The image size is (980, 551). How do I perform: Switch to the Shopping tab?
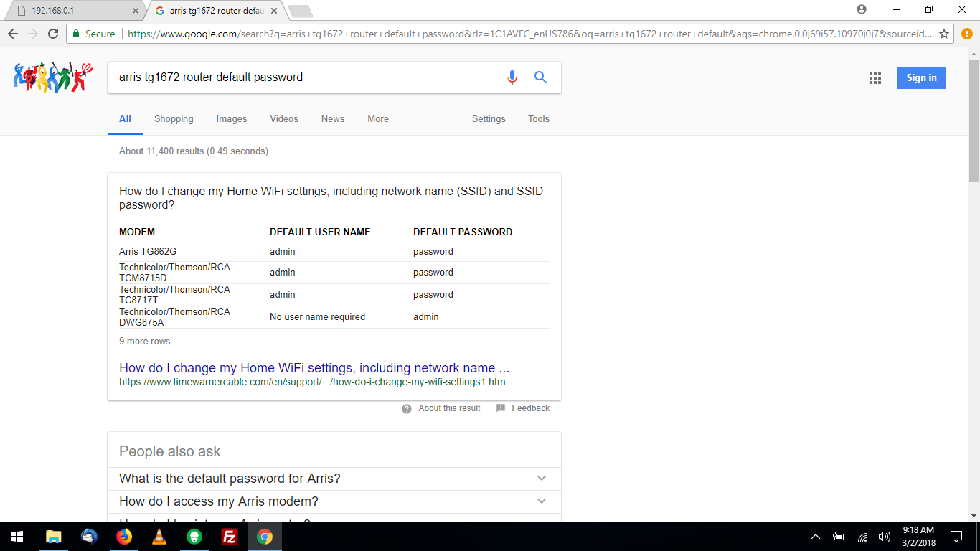pos(174,119)
